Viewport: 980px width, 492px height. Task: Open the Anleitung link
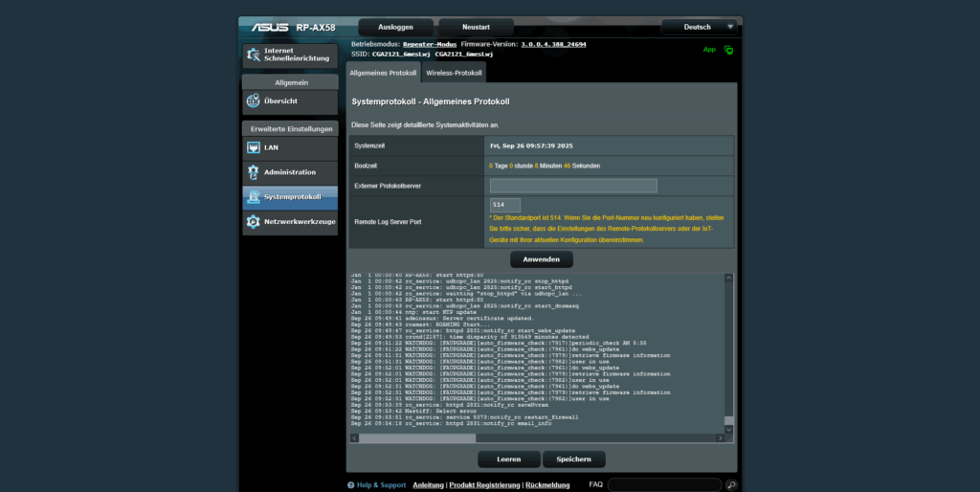click(x=428, y=485)
